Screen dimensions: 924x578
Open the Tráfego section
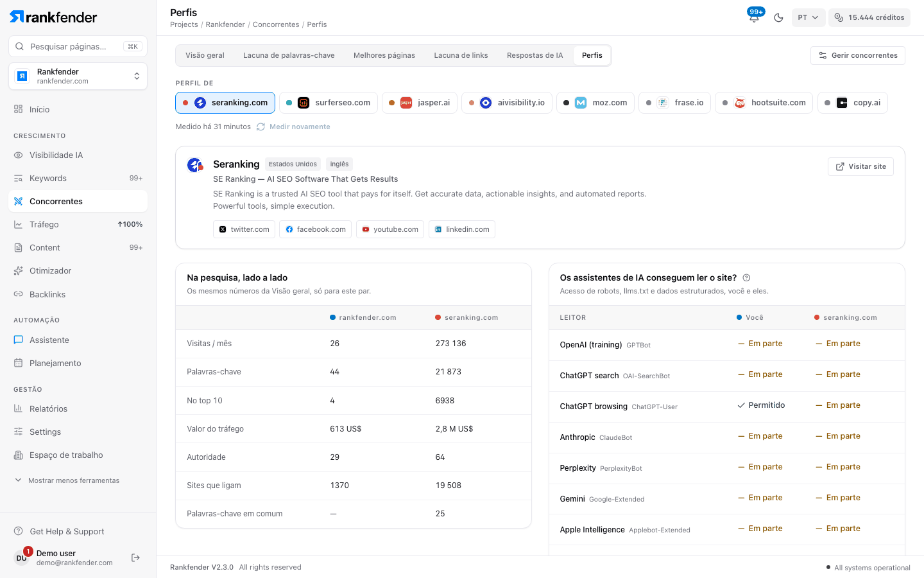tap(78, 224)
